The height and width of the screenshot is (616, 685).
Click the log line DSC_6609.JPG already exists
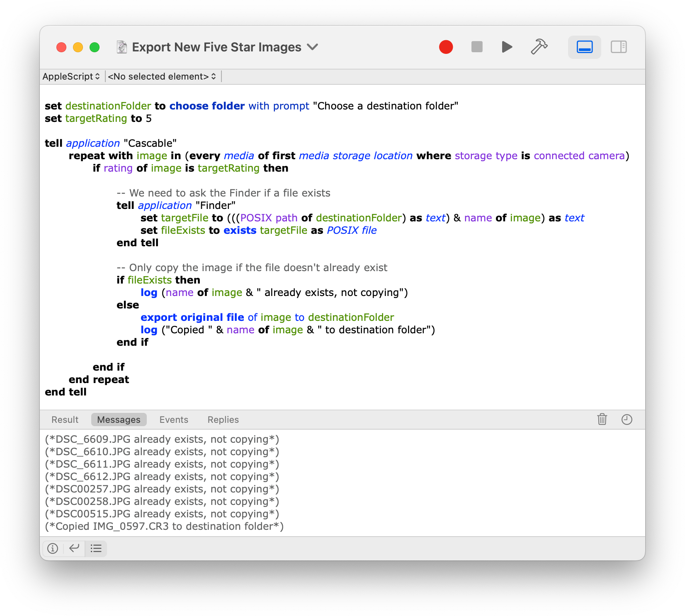click(x=162, y=439)
